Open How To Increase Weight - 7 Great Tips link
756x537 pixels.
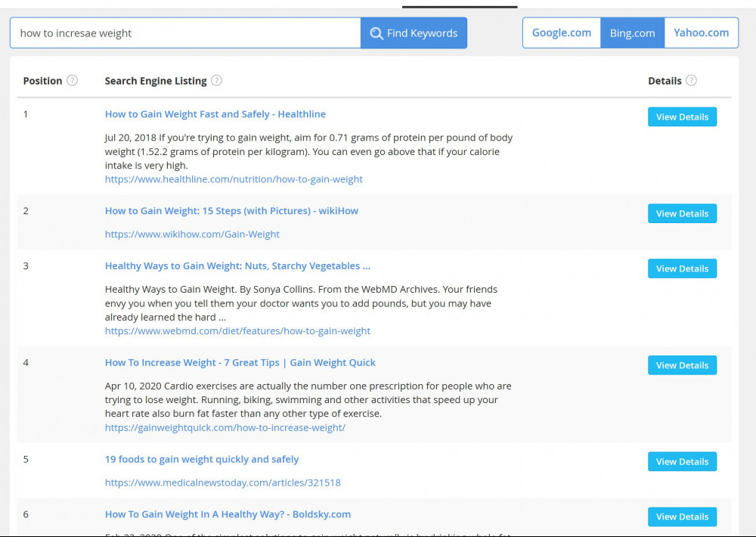[240, 363]
